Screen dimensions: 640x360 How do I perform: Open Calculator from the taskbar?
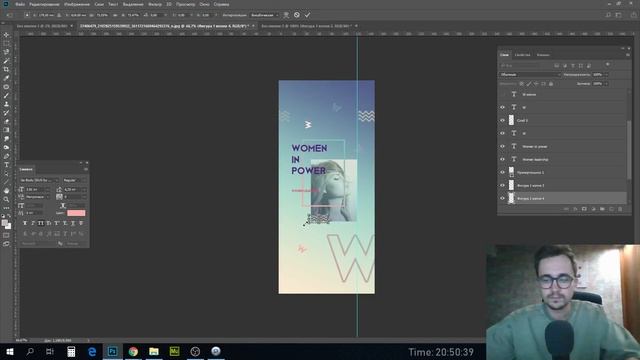pos(71,351)
